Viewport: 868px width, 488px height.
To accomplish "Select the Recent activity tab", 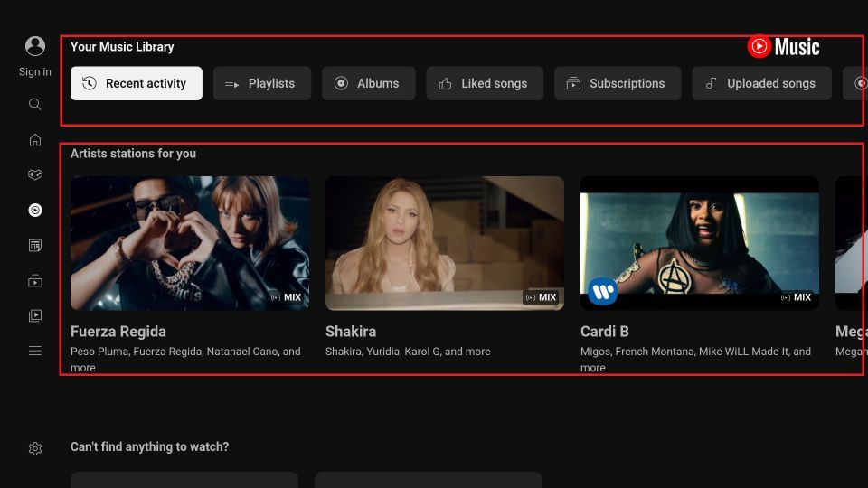I will click(x=137, y=83).
